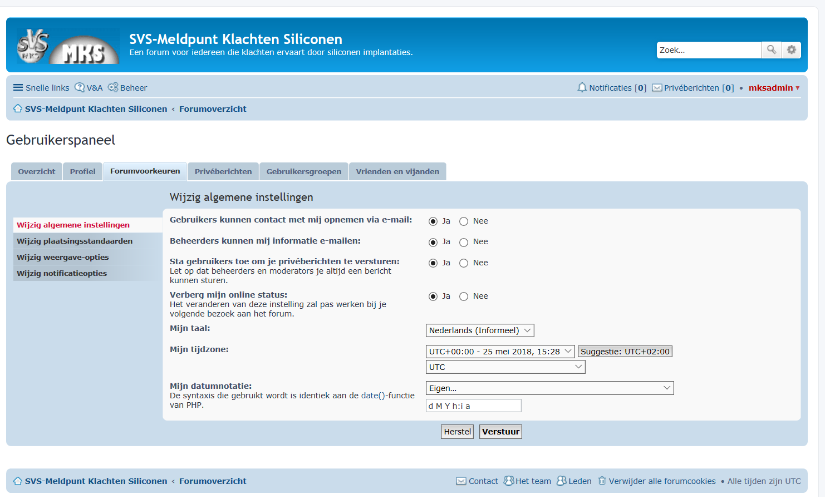Open Privéberichten envelope in header

point(657,88)
